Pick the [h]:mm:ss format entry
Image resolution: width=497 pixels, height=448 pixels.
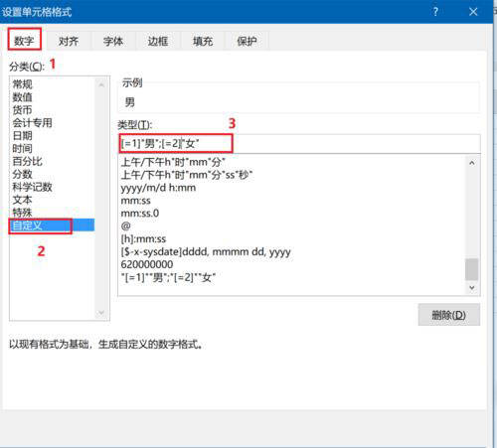143,238
